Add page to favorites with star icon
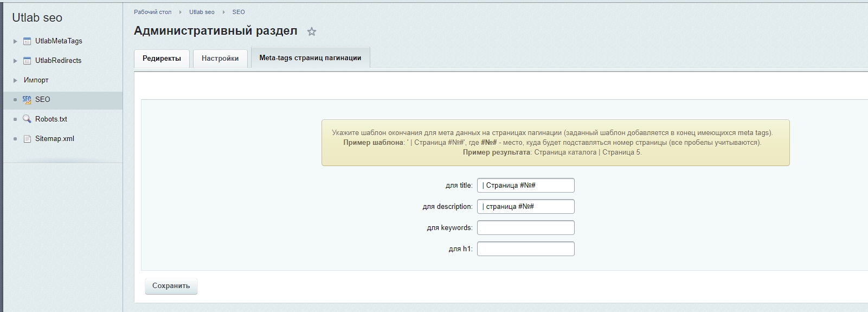868x312 pixels. pyautogui.click(x=312, y=32)
